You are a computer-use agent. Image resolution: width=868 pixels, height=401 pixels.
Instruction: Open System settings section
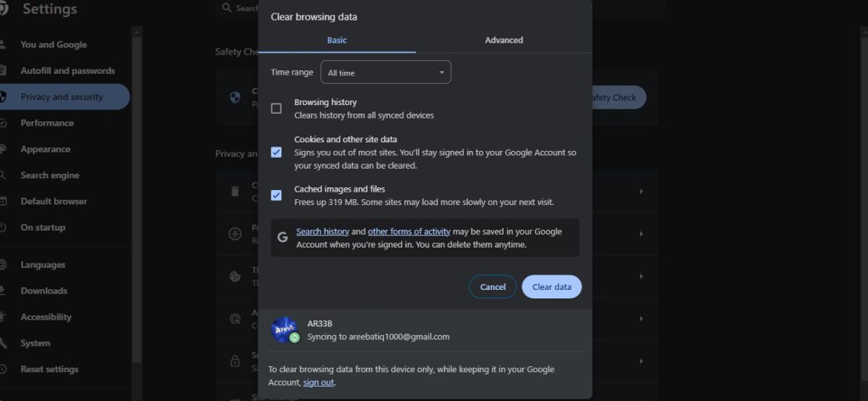pos(36,343)
